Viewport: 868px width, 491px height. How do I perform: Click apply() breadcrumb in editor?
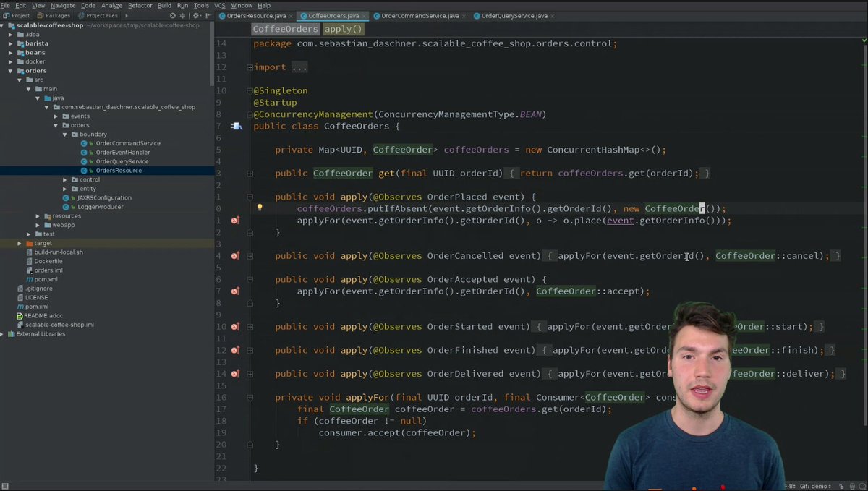(x=343, y=29)
